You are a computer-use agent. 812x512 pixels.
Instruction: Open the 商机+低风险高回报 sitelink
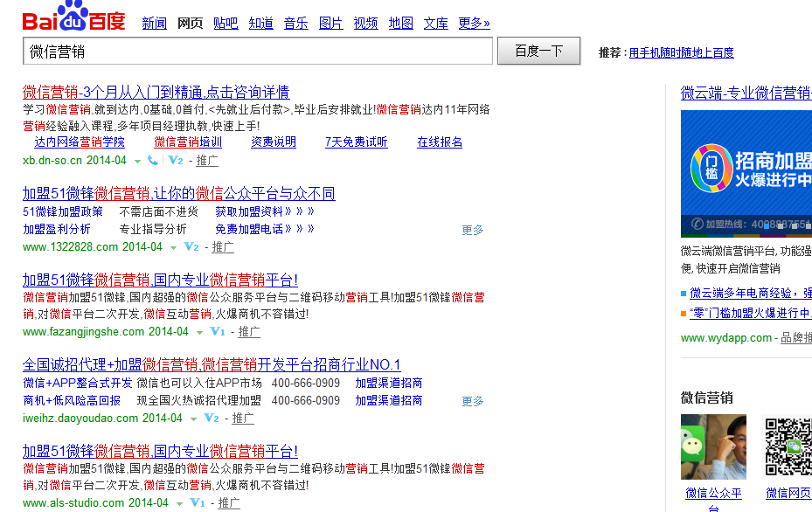point(72,401)
